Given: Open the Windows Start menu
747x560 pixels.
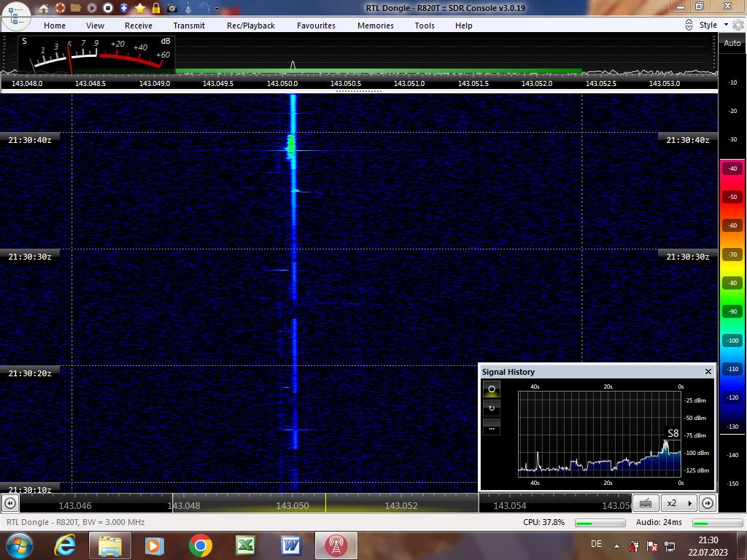Looking at the screenshot, I should coord(20,545).
